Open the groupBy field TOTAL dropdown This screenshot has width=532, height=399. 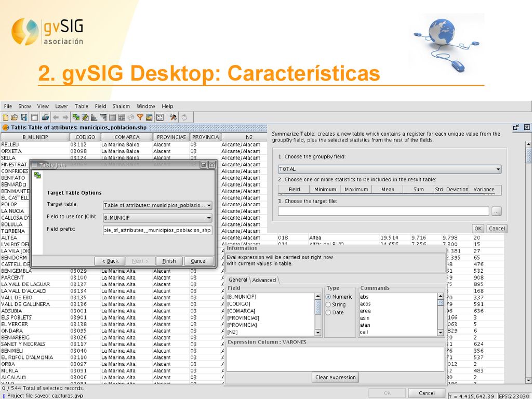click(x=390, y=169)
